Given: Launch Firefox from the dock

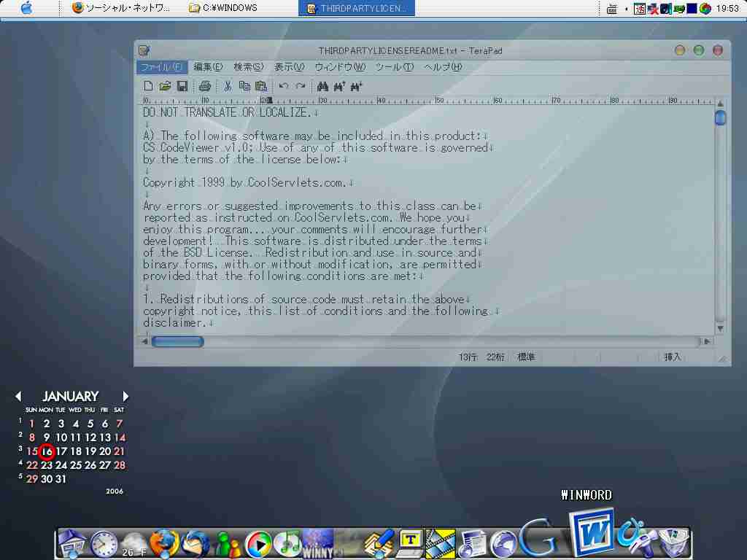Looking at the screenshot, I should 164,542.
